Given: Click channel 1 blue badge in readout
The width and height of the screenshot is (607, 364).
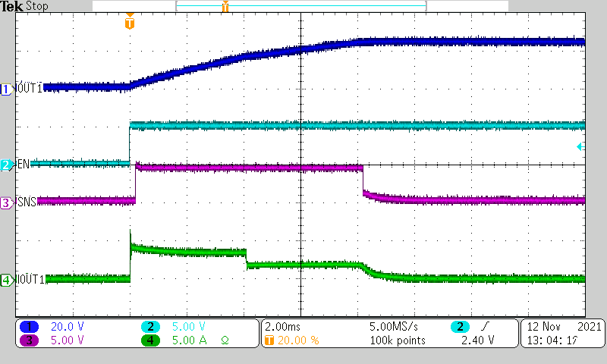Looking at the screenshot, I should point(29,327).
